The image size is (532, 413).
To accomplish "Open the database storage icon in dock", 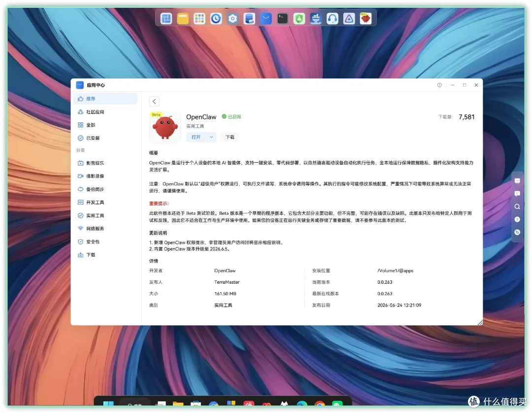I will tap(249, 18).
